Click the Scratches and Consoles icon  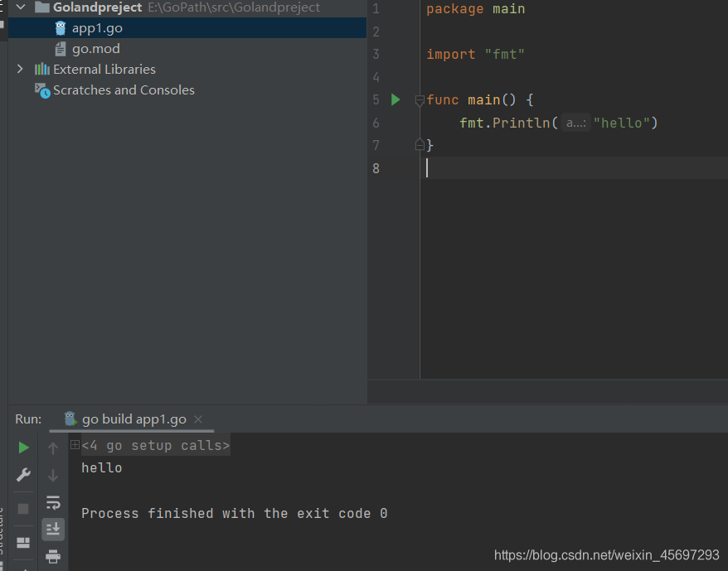[x=42, y=90]
